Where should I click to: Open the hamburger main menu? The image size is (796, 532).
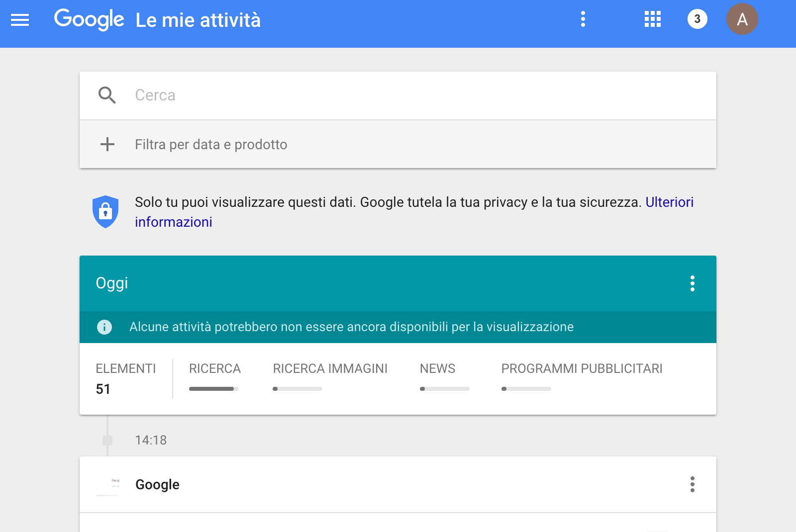tap(20, 20)
